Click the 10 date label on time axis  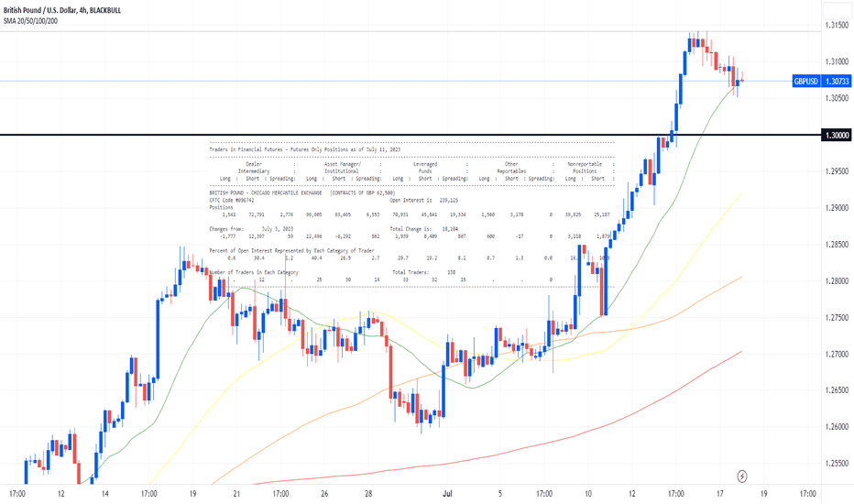(x=588, y=494)
